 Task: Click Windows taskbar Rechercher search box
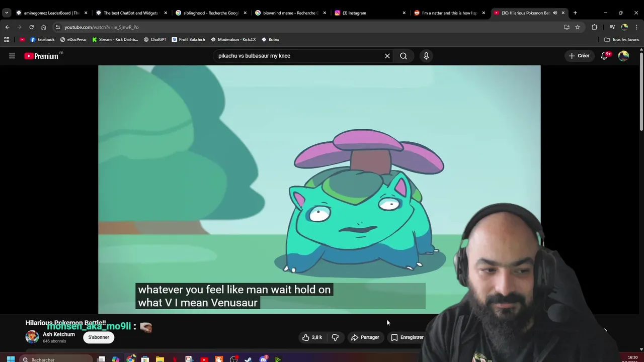56,359
